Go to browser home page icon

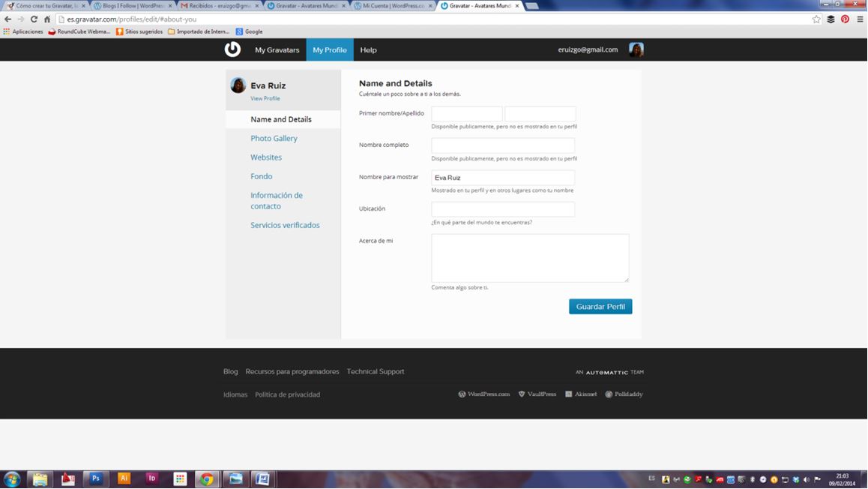tap(47, 19)
